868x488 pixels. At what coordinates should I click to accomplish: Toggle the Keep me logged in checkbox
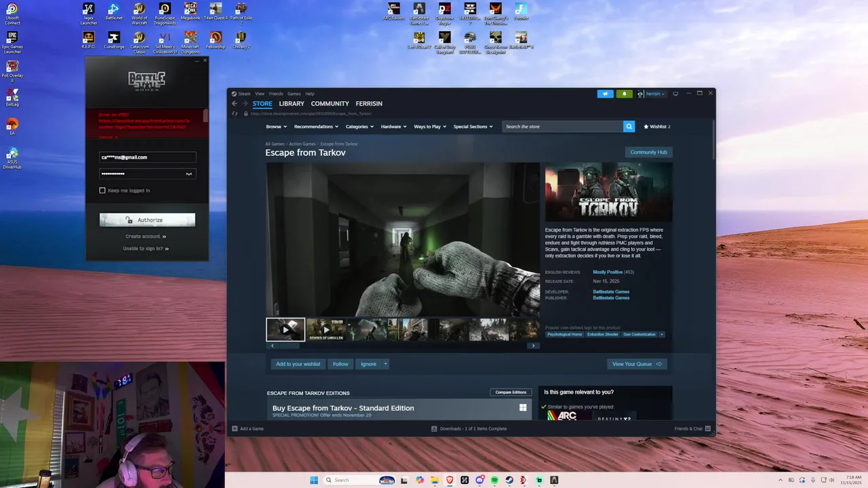coord(102,190)
